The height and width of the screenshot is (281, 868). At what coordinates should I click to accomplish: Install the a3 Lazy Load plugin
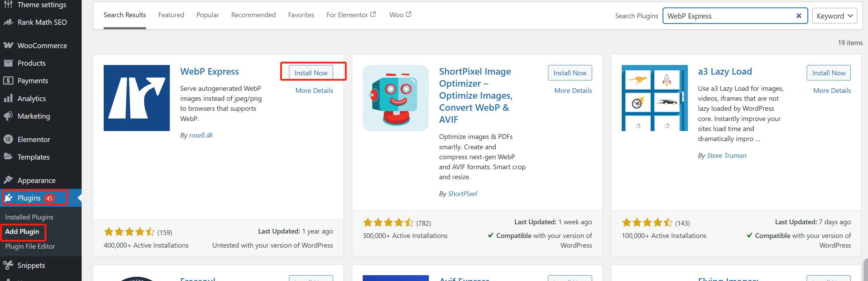click(x=828, y=73)
